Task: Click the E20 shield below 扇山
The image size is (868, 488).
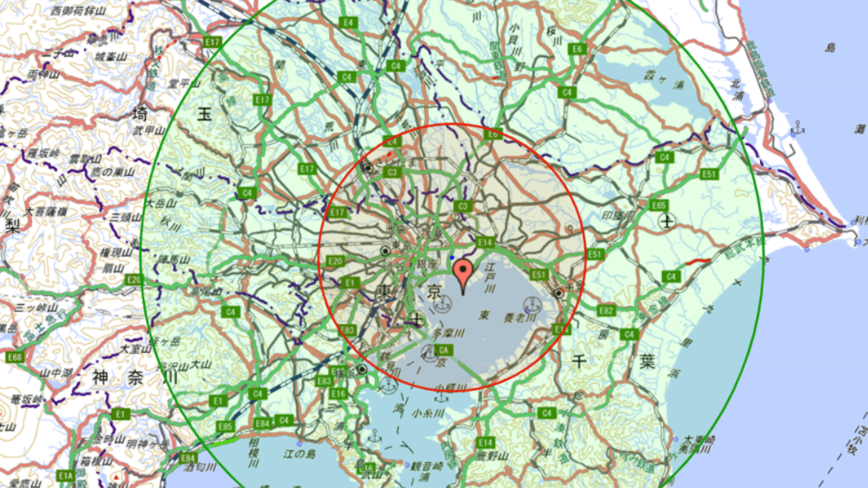Action: 133,280
